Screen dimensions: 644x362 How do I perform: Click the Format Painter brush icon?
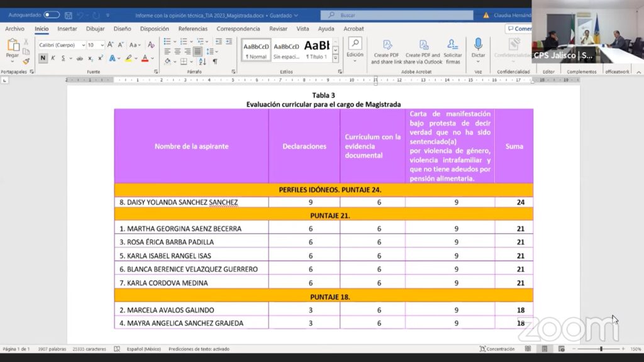coord(26,62)
